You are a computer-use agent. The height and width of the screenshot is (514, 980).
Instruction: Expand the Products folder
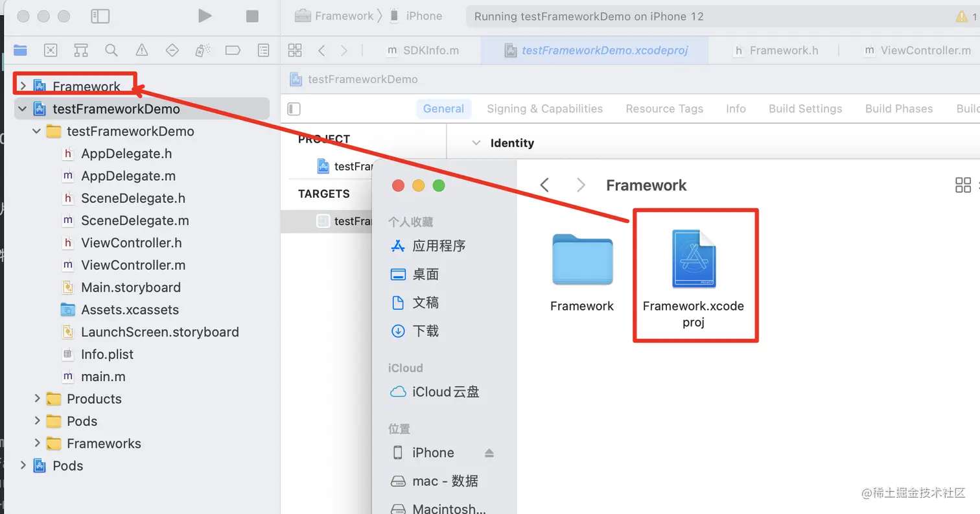37,399
